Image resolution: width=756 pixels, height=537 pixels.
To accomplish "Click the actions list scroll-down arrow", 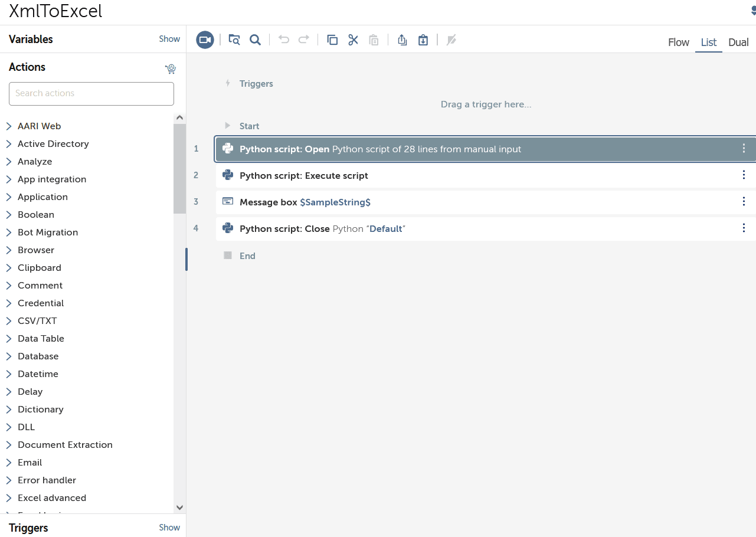I will tap(180, 507).
